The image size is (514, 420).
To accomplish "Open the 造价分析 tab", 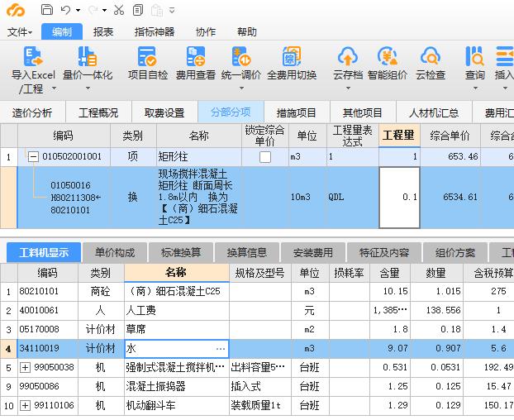I will tap(32, 112).
